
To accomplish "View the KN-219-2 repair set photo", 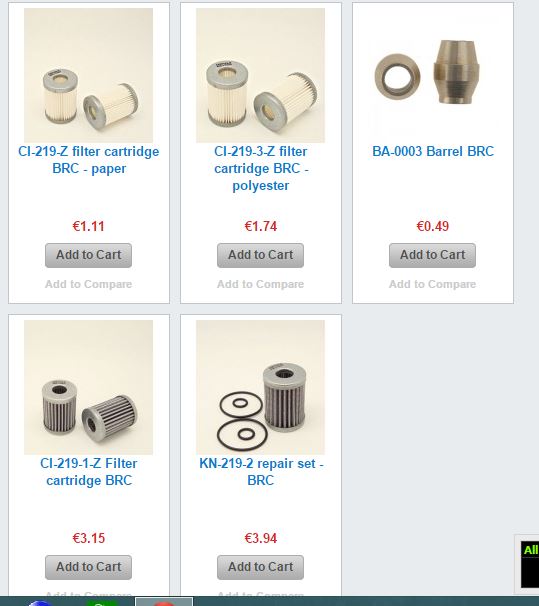I will click(260, 387).
